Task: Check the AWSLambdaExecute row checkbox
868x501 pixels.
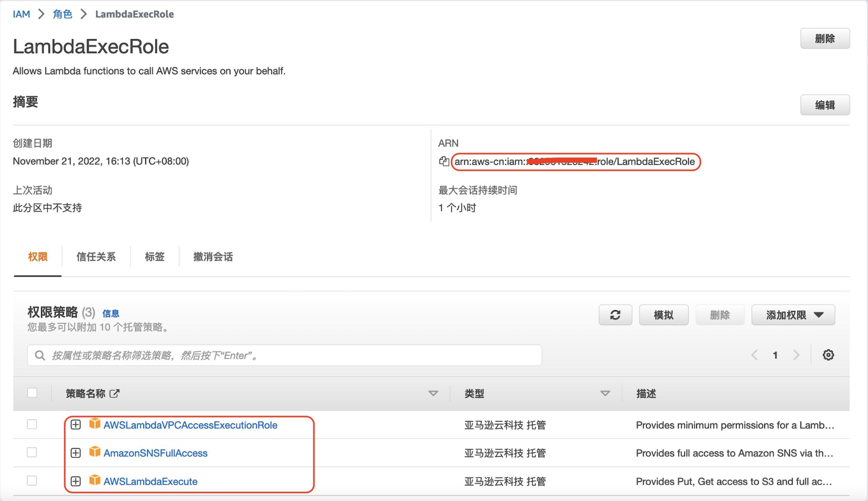Action: click(x=32, y=481)
